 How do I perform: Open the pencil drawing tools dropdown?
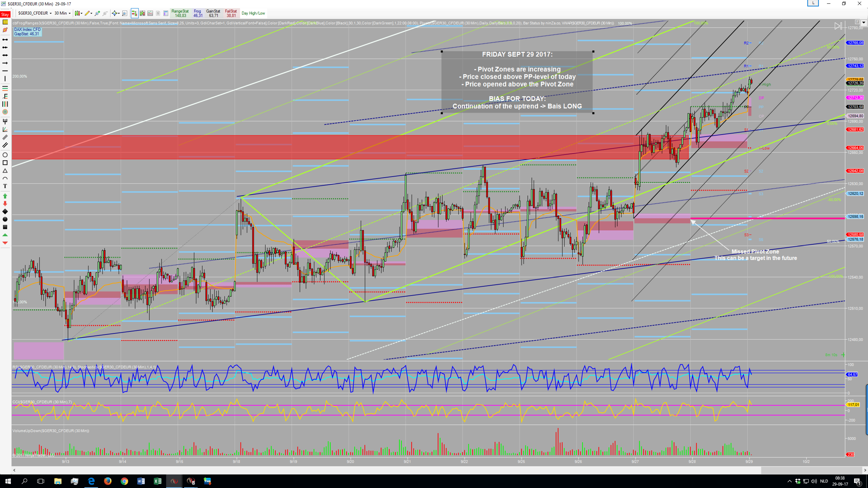click(89, 13)
